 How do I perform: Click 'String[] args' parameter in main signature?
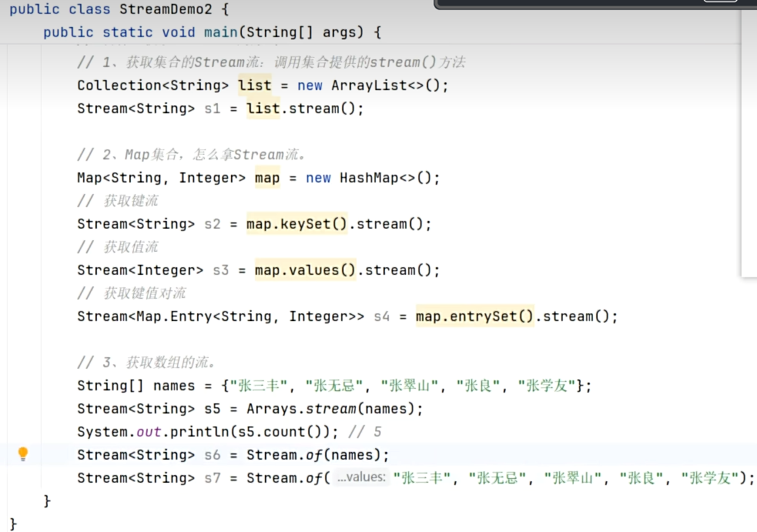[301, 32]
